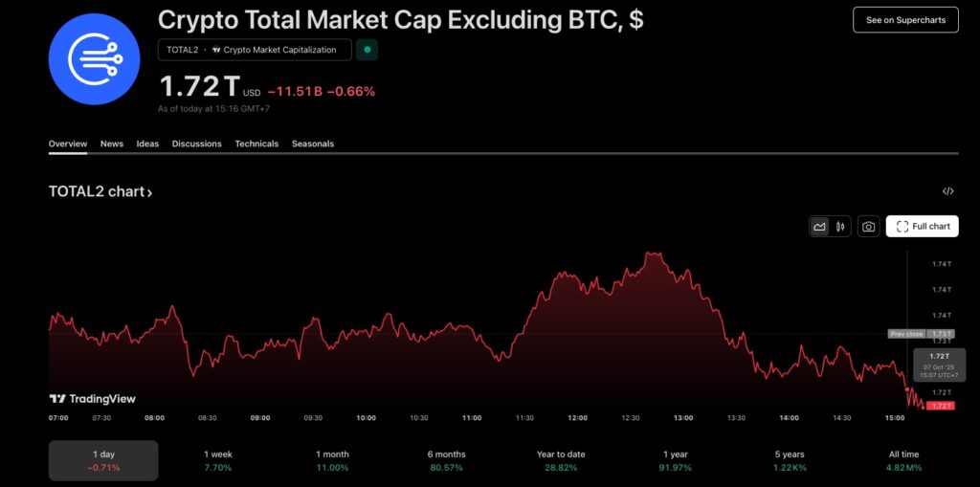This screenshot has height=487, width=980.
Task: Open the Full chart view
Action: click(922, 227)
